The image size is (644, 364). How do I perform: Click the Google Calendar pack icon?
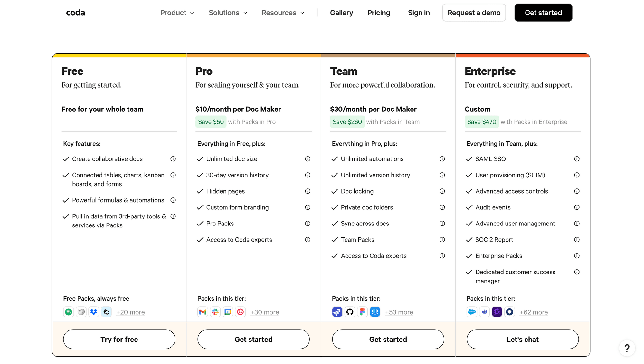[228, 312]
